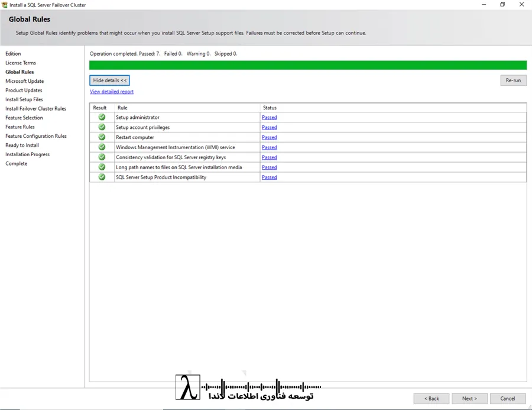Click the check icon for Long path names rule
This screenshot has height=410, width=532.
coord(102,167)
